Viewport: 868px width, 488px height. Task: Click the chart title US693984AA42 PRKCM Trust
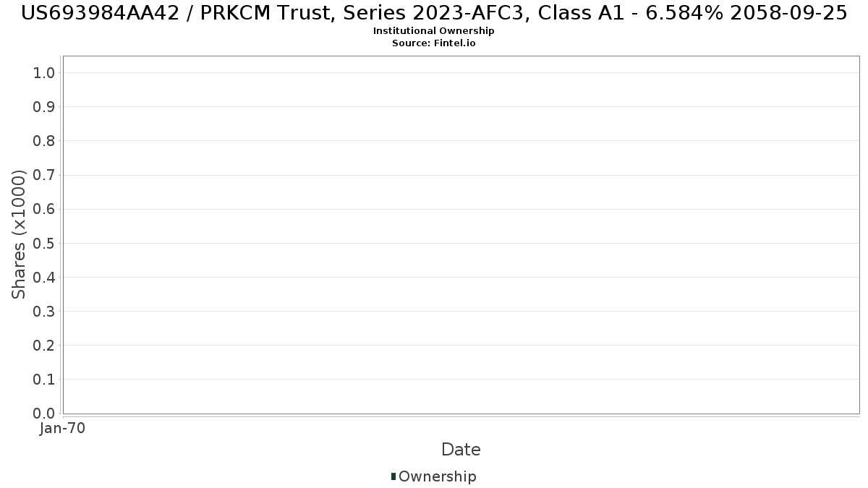434,12
